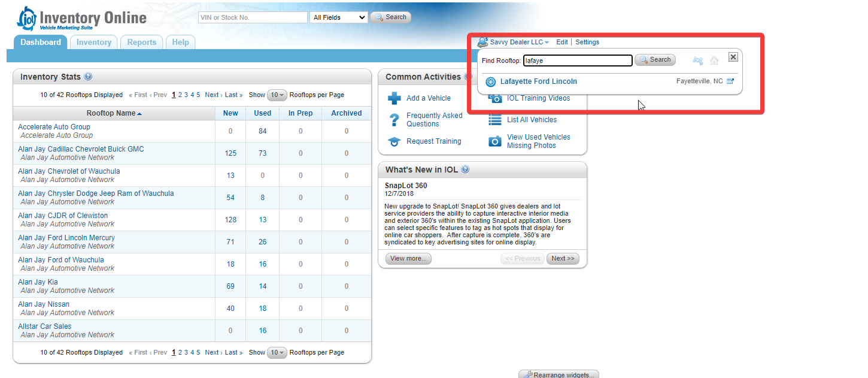Click the Edit link
This screenshot has width=868, height=378.
[x=562, y=43]
